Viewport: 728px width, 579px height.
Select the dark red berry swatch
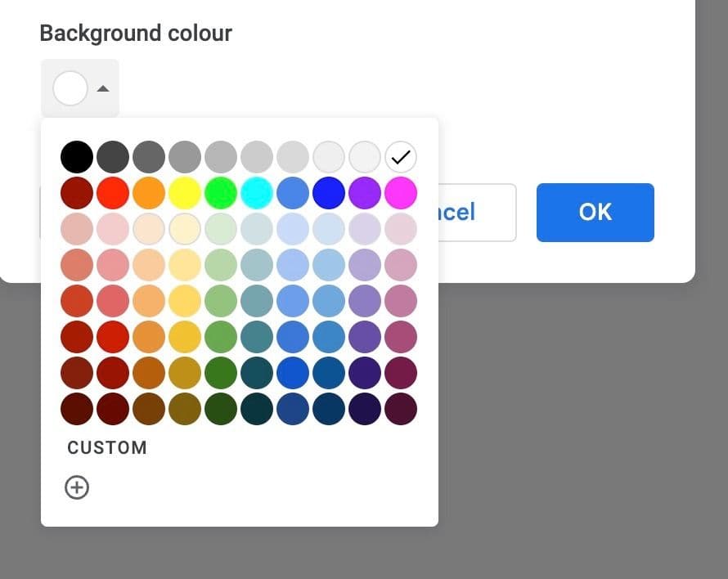point(77,193)
